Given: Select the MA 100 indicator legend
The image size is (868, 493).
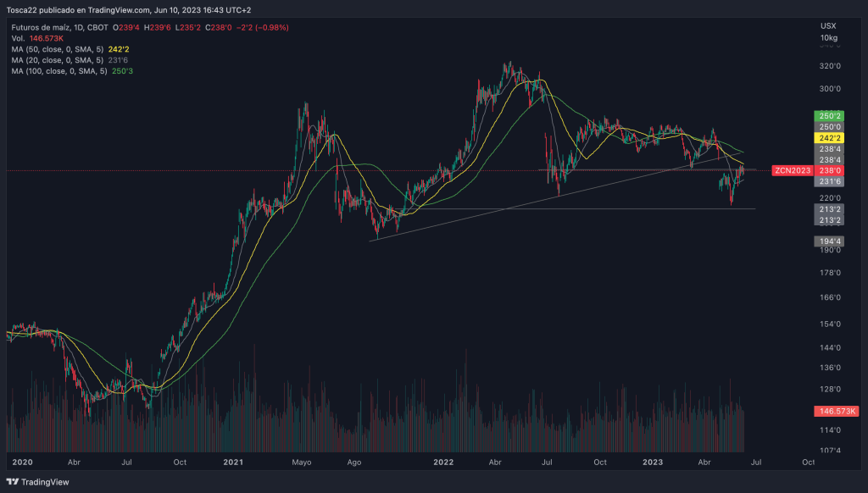Looking at the screenshot, I should pyautogui.click(x=61, y=72).
